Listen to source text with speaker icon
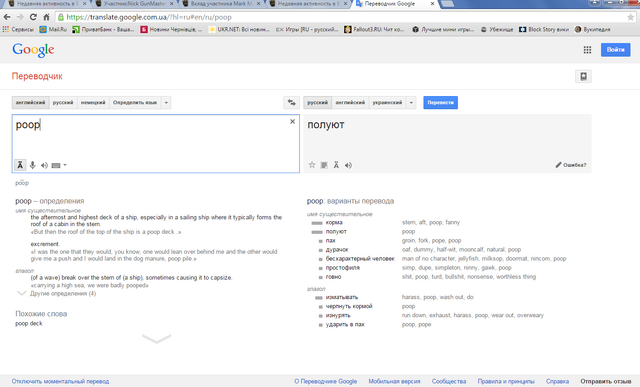640x387 pixels. pos(44,165)
